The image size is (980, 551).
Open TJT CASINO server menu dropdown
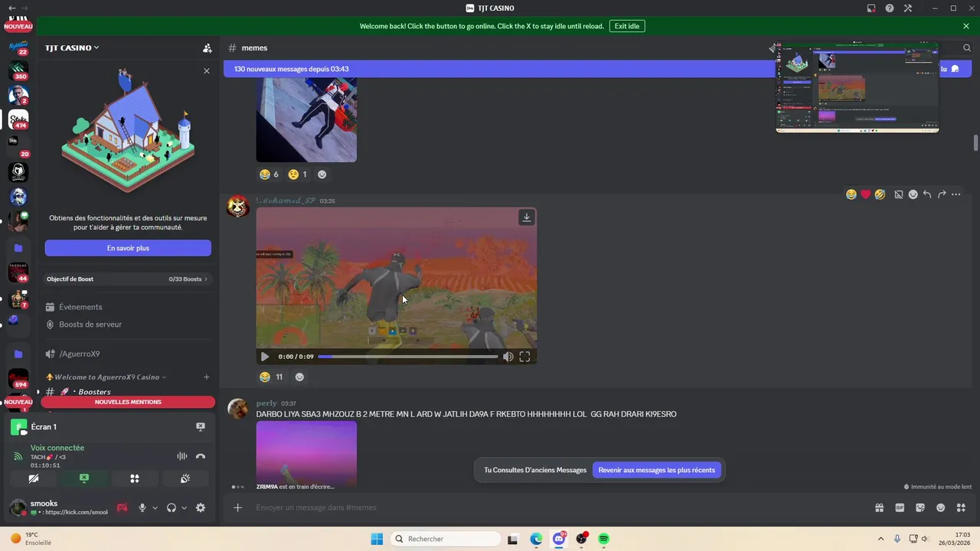pyautogui.click(x=72, y=47)
